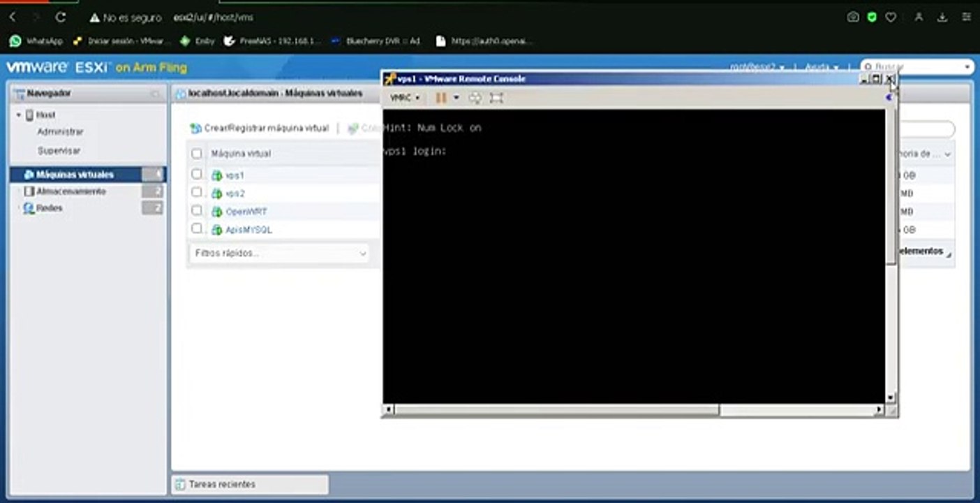Click the vps2 VM status icon
This screenshot has width=980, height=503.
[217, 194]
